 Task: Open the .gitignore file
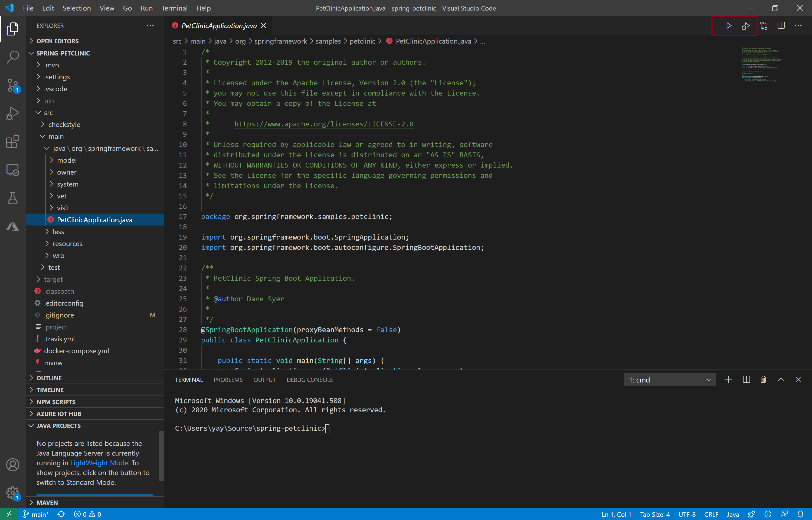(95, 315)
